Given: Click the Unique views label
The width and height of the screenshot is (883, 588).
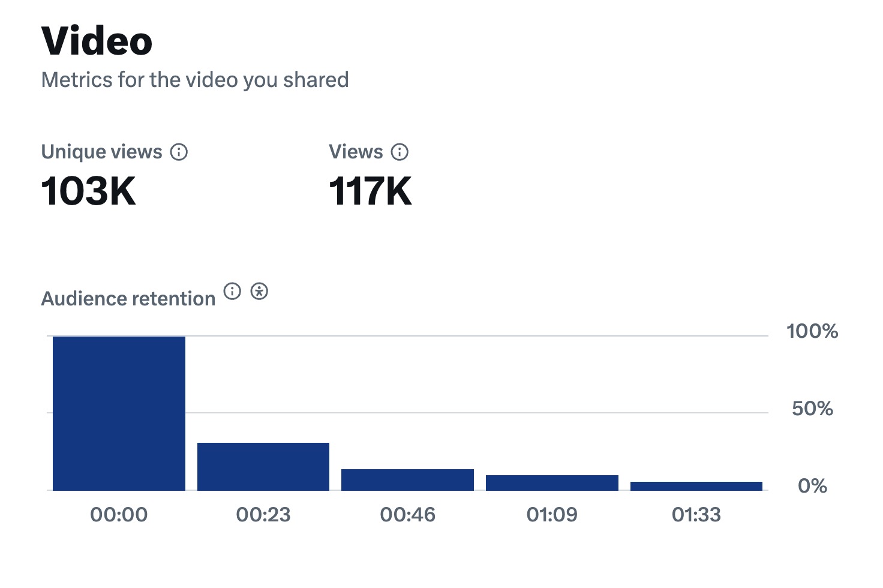Looking at the screenshot, I should click(x=102, y=152).
